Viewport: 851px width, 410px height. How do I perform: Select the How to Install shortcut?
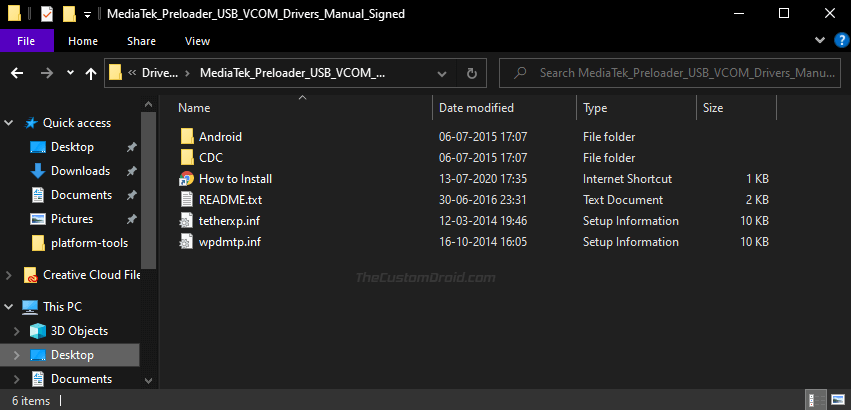pos(235,178)
